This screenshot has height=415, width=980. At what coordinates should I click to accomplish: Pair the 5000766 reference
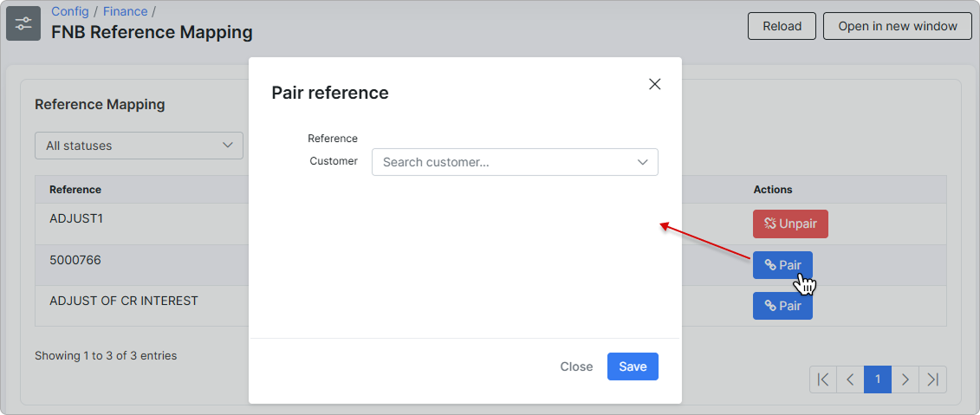pos(782,265)
